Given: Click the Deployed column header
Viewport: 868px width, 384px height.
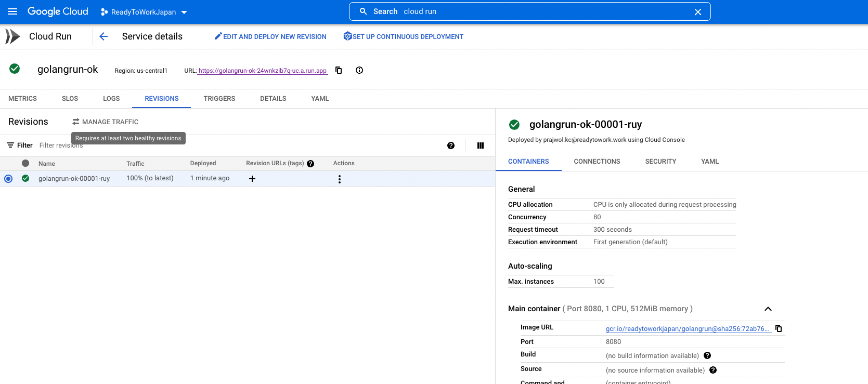Looking at the screenshot, I should point(203,163).
